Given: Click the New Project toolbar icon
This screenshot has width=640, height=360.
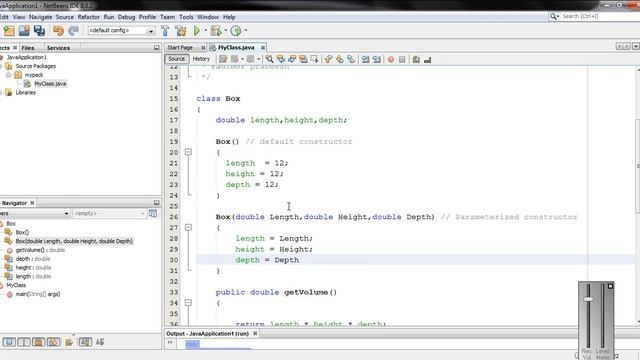Looking at the screenshot, I should coord(9,31).
